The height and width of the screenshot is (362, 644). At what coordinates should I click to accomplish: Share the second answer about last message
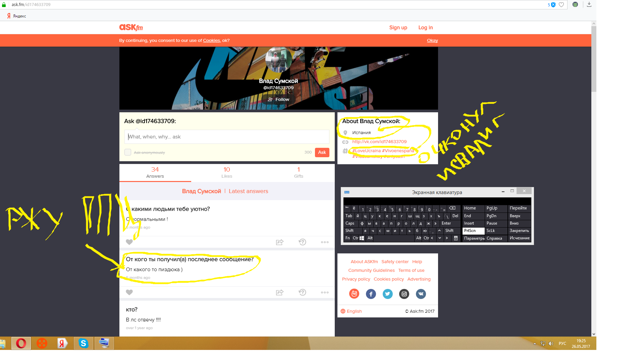[x=279, y=292]
